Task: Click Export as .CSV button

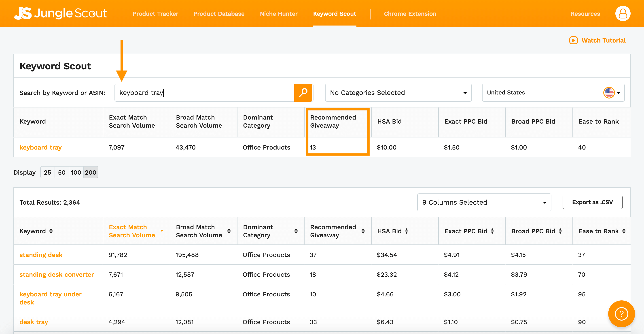Action: [592, 202]
